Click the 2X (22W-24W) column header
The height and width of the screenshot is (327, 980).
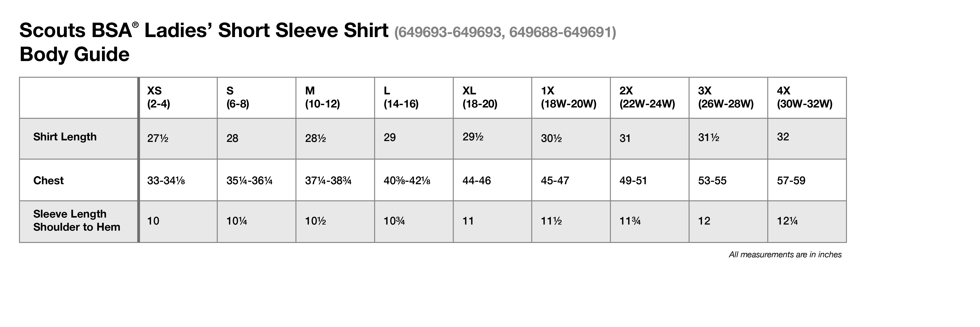click(x=650, y=98)
